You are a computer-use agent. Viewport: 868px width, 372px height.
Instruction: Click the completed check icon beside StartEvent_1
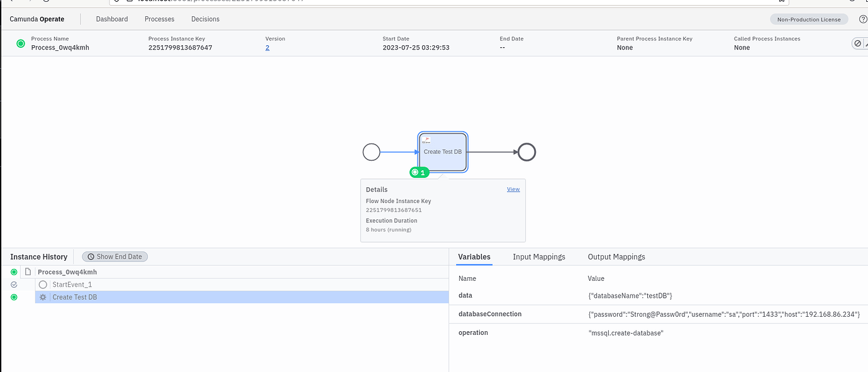pyautogui.click(x=13, y=284)
